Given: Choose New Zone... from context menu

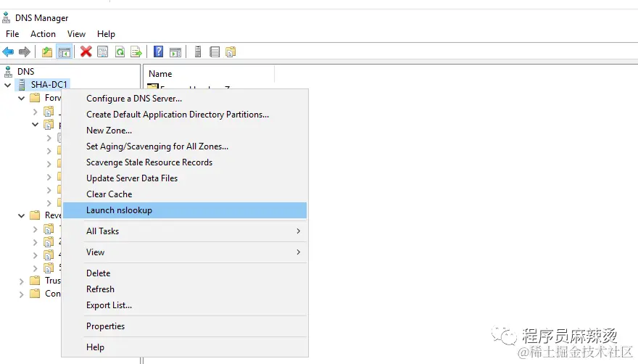Looking at the screenshot, I should [185, 131].
